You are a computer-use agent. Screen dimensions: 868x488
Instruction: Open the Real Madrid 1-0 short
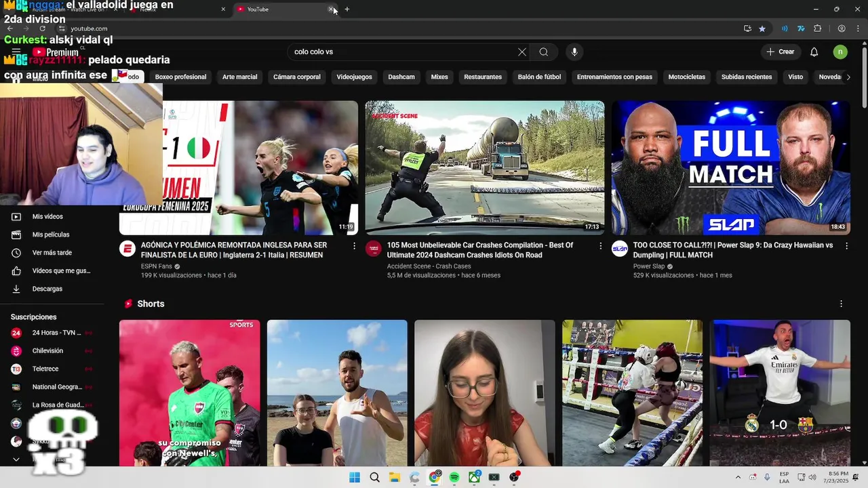780,393
